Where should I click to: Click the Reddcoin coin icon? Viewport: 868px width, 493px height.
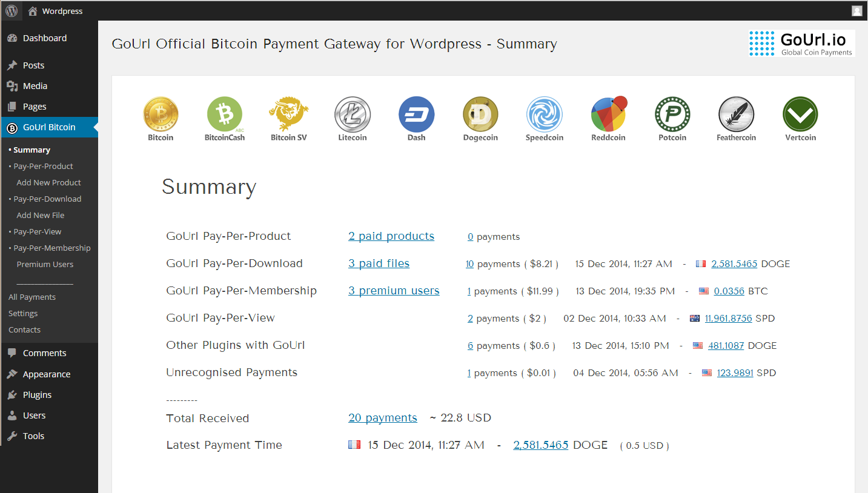click(609, 114)
